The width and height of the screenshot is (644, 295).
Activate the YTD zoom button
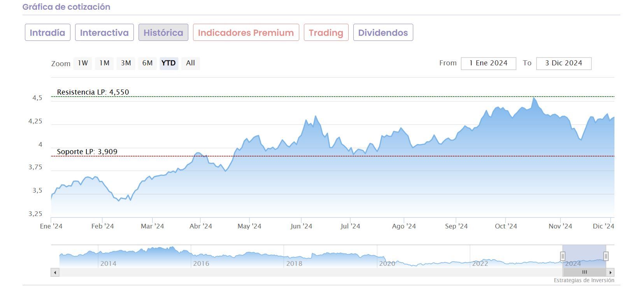tap(168, 63)
